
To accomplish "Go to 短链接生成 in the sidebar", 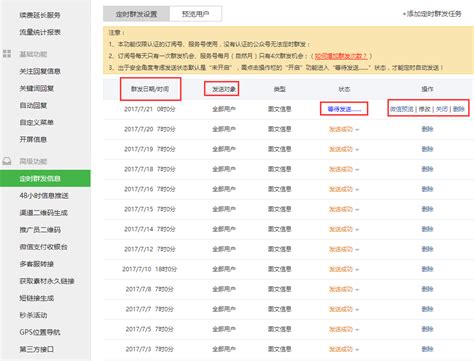I will [x=37, y=298].
